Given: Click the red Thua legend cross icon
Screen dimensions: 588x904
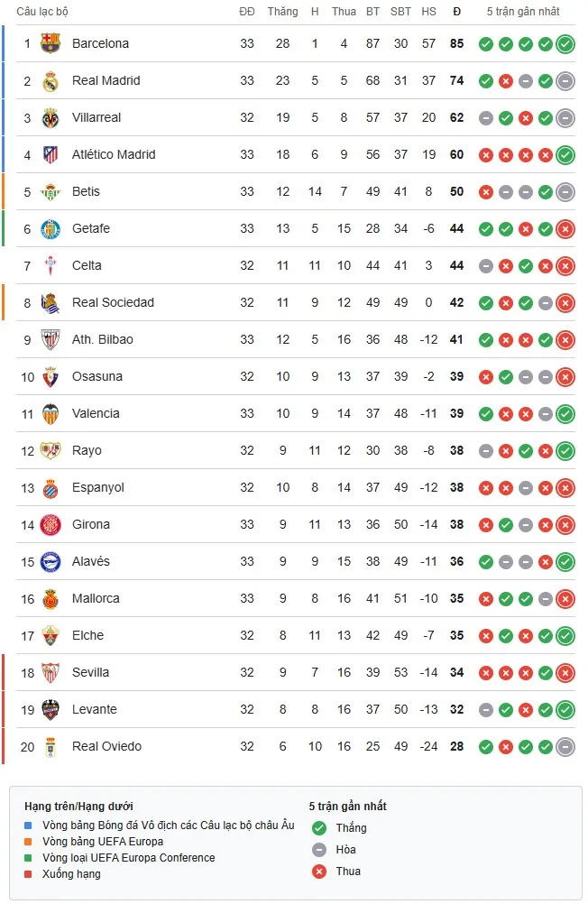Looking at the screenshot, I should coord(317,872).
